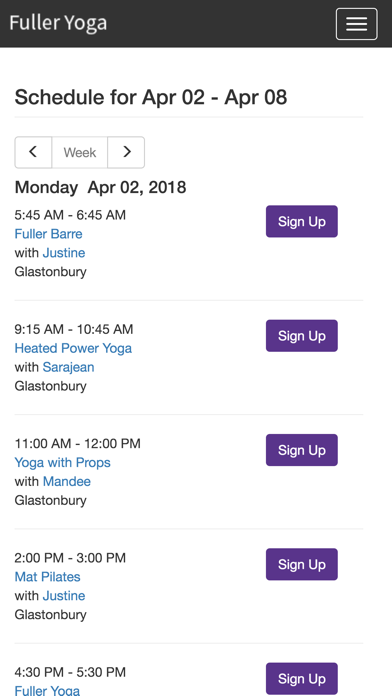Open the hamburger navigation menu
Image resolution: width=392 pixels, height=696 pixels.
[356, 24]
